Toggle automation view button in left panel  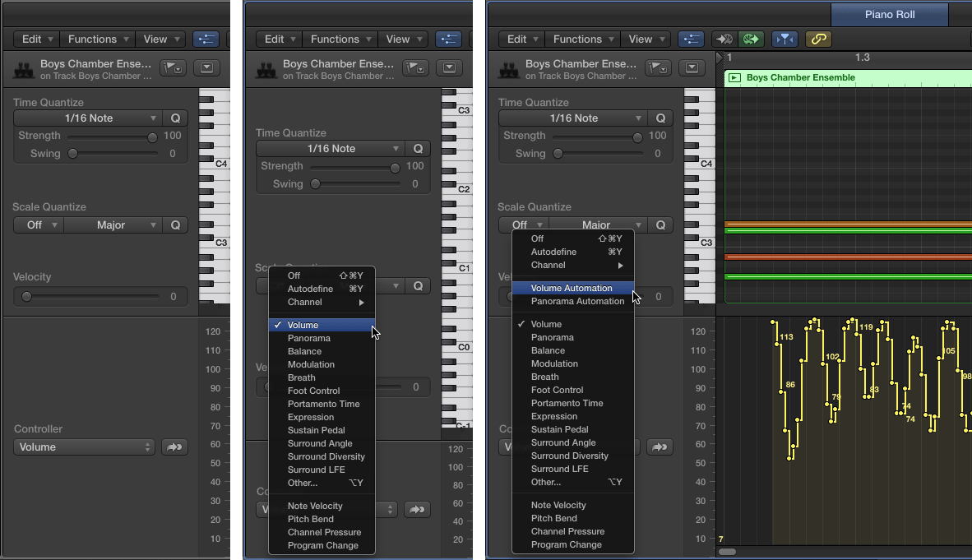206,39
